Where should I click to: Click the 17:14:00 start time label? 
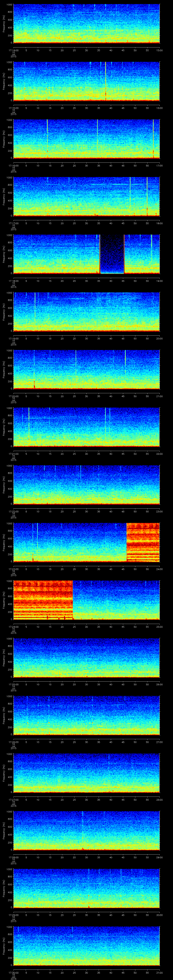pyautogui.click(x=13, y=50)
